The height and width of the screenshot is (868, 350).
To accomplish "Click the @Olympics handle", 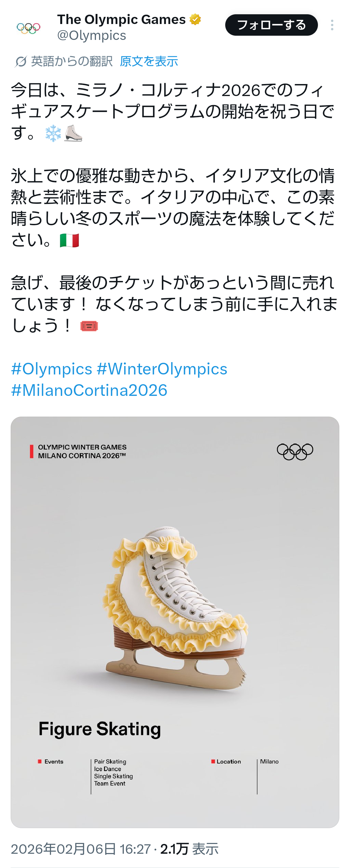I will [x=91, y=35].
